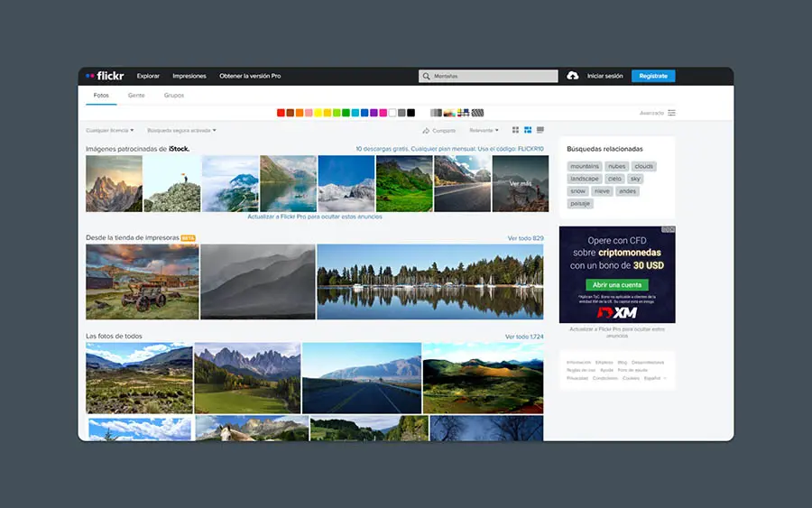Screen dimensions: 812x508
Task: Switch to the Gente tab
Action: 136,95
